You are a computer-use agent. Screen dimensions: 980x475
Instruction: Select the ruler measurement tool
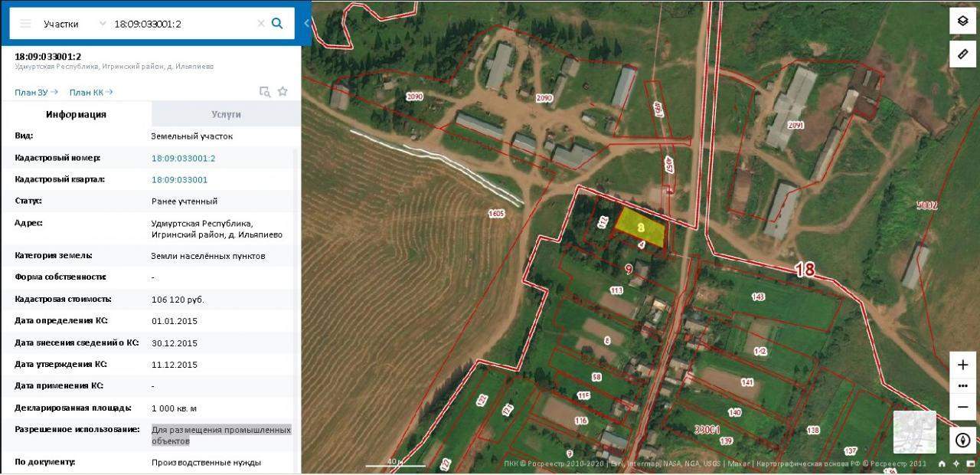click(962, 54)
